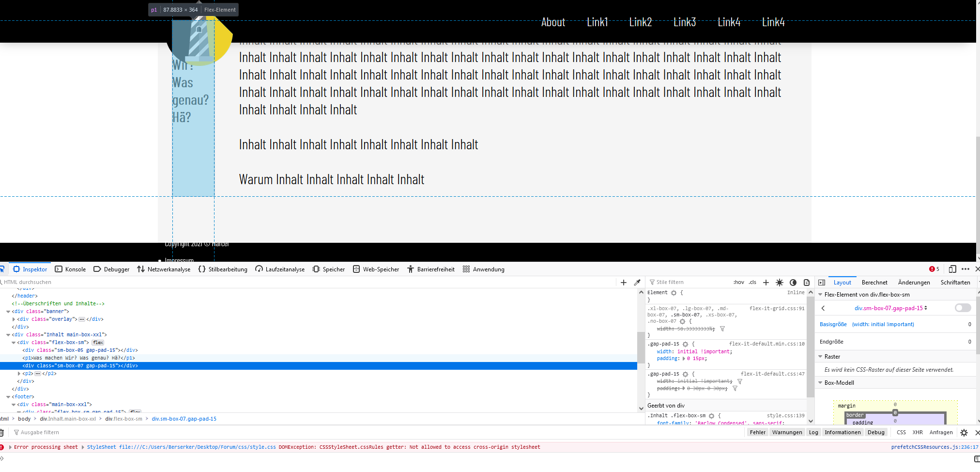Screen dimensions: 980x472
Task: Activate the element picker icon
Action: [x=2, y=269]
